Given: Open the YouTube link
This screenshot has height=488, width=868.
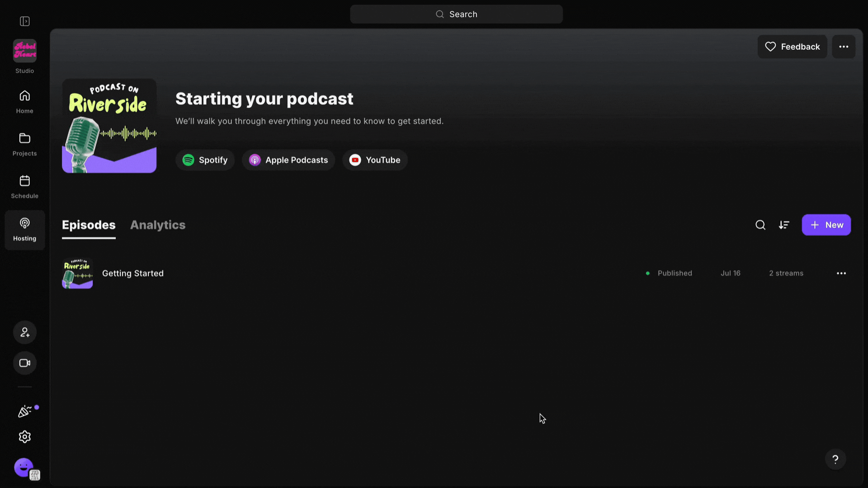Looking at the screenshot, I should click(375, 160).
